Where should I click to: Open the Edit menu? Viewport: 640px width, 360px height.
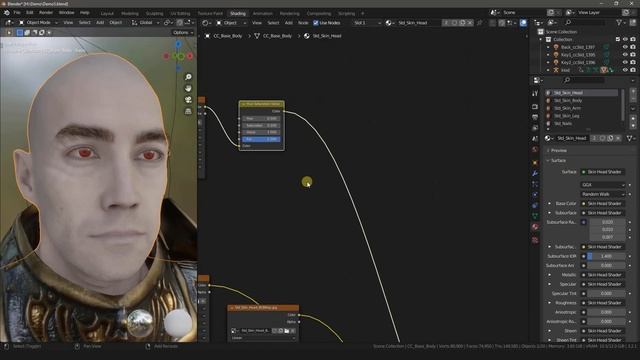click(30, 13)
